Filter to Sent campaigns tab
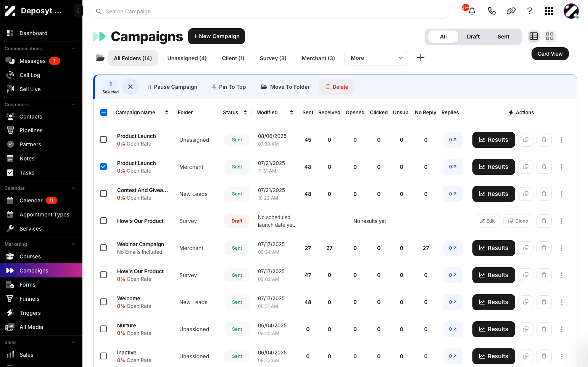Image resolution: width=588 pixels, height=367 pixels. pos(503,37)
